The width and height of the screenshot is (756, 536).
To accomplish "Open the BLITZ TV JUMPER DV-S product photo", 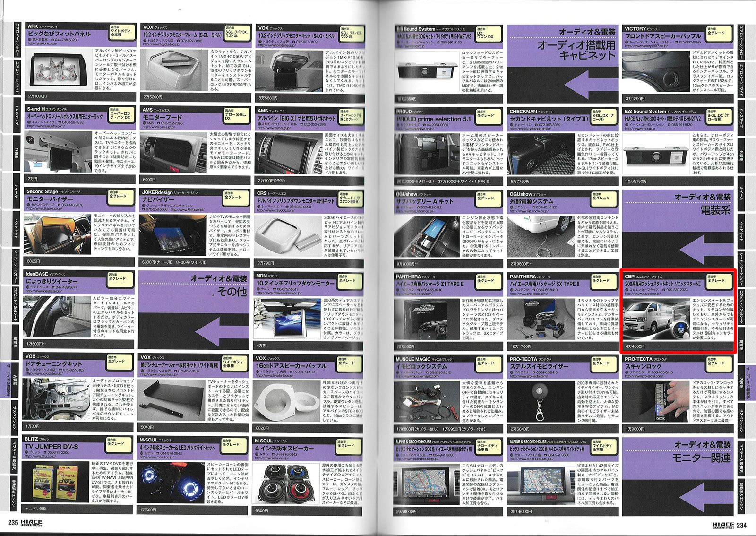I will point(55,482).
